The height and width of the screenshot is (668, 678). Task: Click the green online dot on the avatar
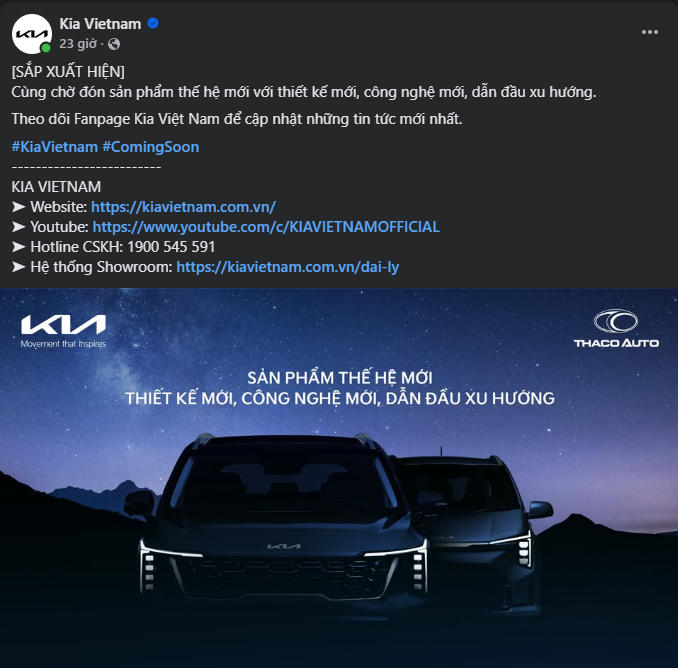(46, 48)
